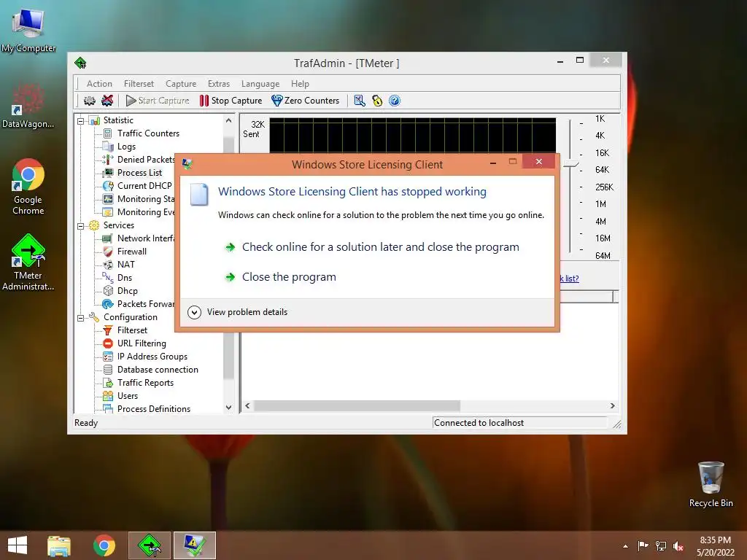Click the TrafAdmin window resize grip
This screenshot has height=560, width=747.
point(617,424)
